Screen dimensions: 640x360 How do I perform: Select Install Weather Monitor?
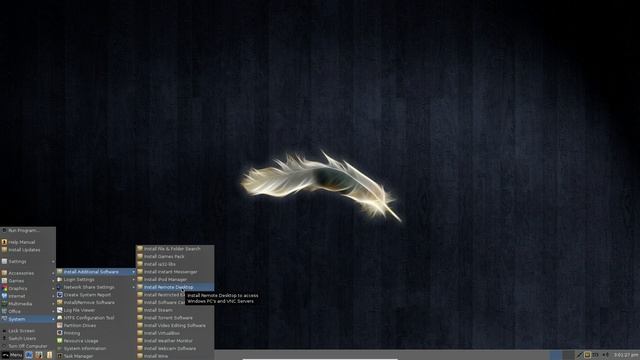(x=175, y=341)
